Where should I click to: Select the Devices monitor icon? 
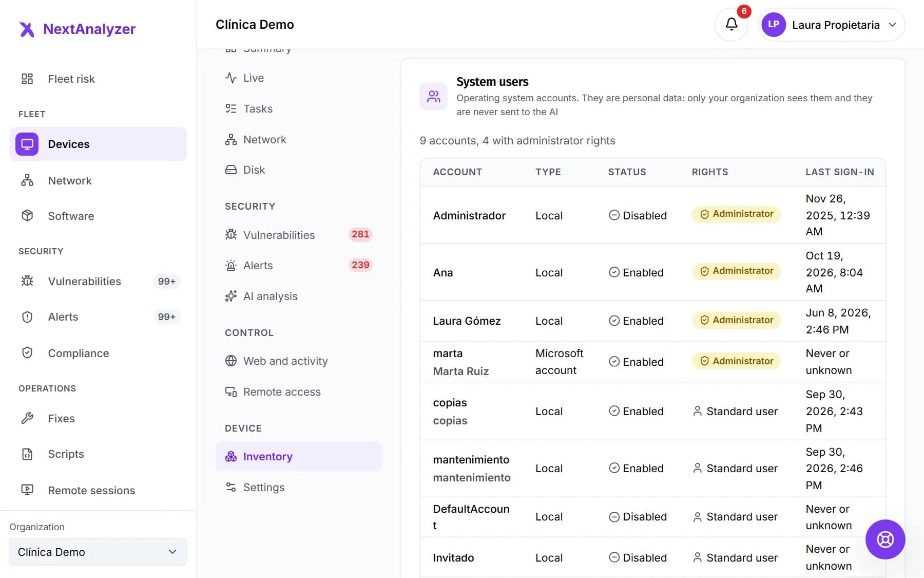click(x=27, y=144)
